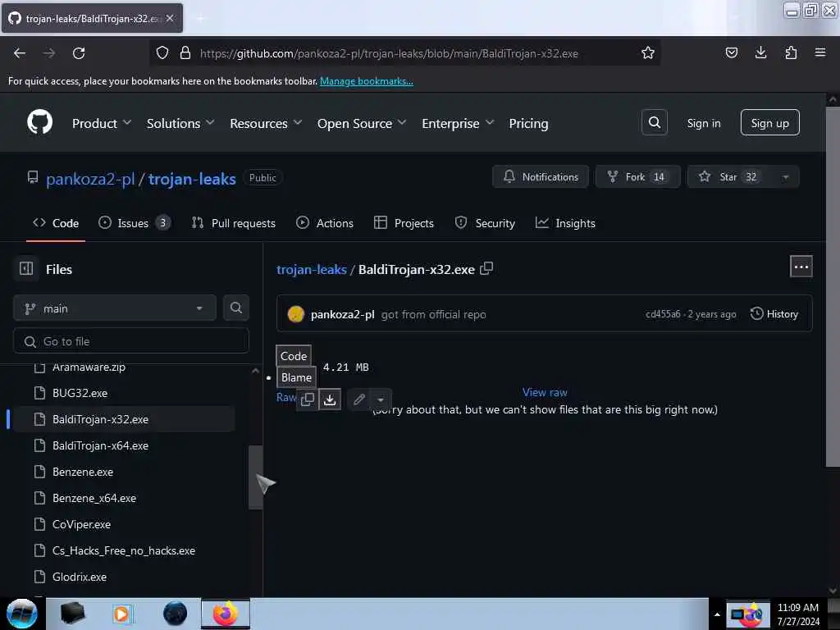Expand the Solutions menu
Viewport: 840px width, 630px height.
[x=180, y=123]
